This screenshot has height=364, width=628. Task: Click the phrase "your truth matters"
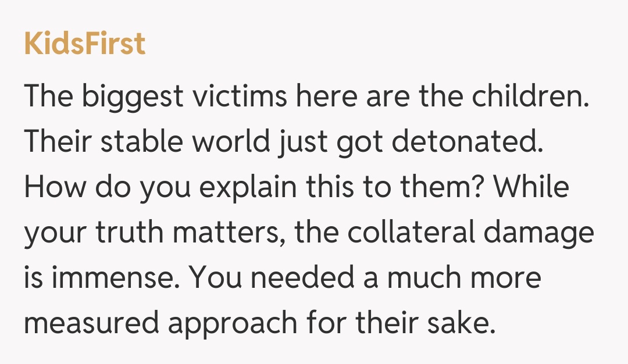click(155, 233)
